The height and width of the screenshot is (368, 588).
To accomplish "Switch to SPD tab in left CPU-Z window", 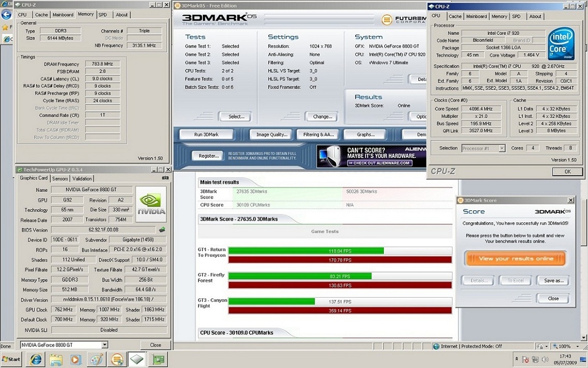I will point(103,14).
